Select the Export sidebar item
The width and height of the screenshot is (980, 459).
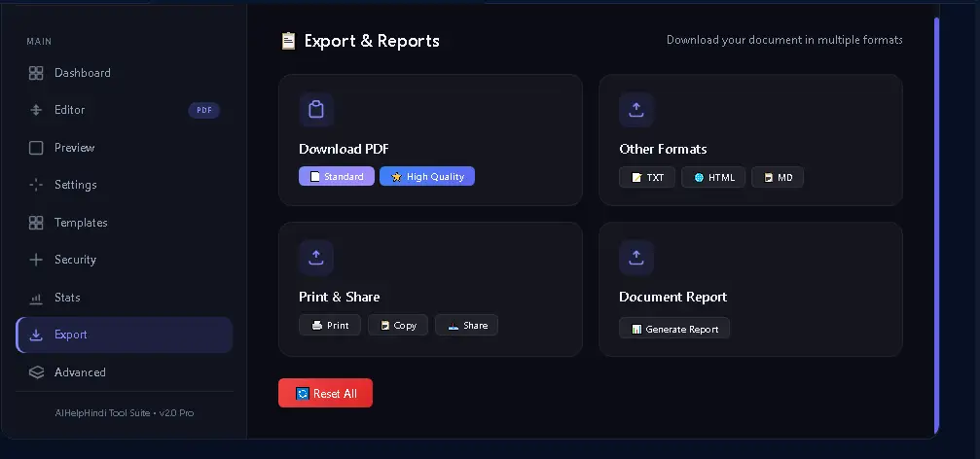(125, 335)
